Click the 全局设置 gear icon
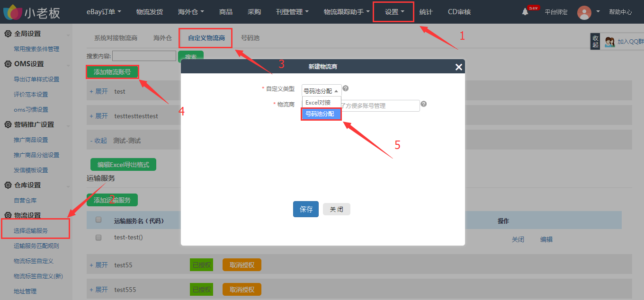644x300 pixels. pos(8,34)
